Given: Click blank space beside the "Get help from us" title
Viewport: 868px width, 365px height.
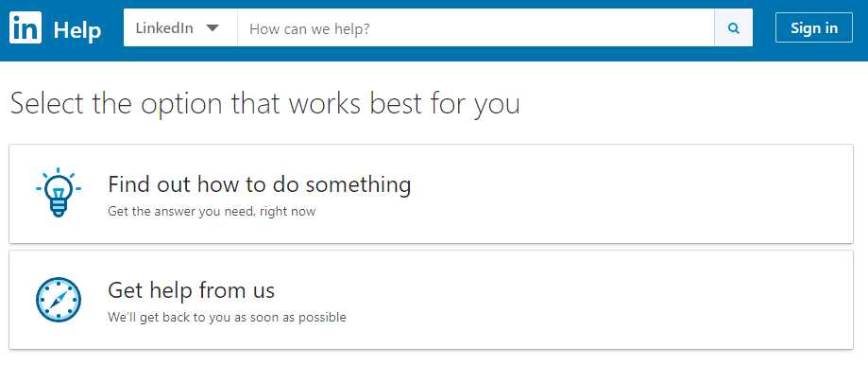Looking at the screenshot, I should tap(553, 290).
